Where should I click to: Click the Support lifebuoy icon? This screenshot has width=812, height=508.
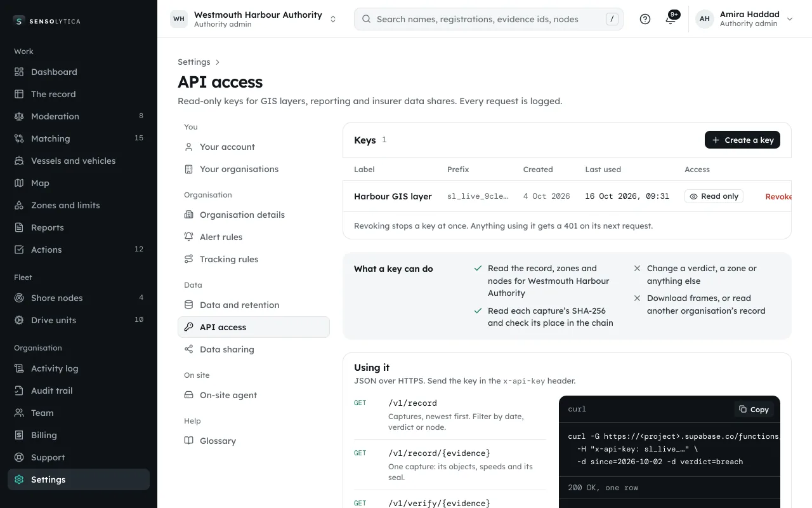tap(19, 457)
